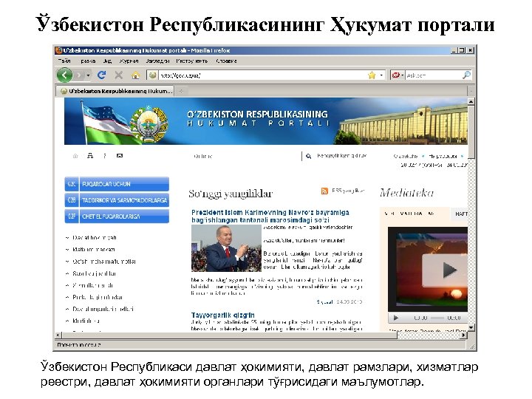Select the O'zbekiston Respublikasining Hukumat tab
The height and width of the screenshot is (399, 532).
115,91
